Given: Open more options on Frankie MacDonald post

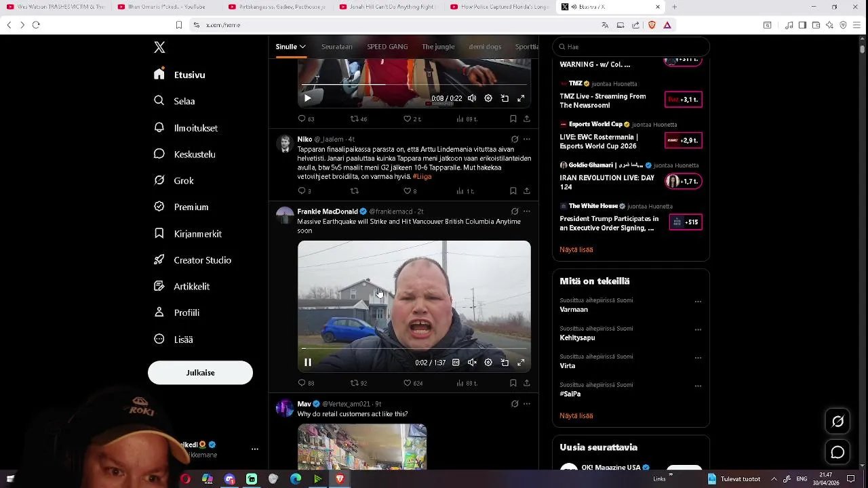Looking at the screenshot, I should click(x=526, y=211).
